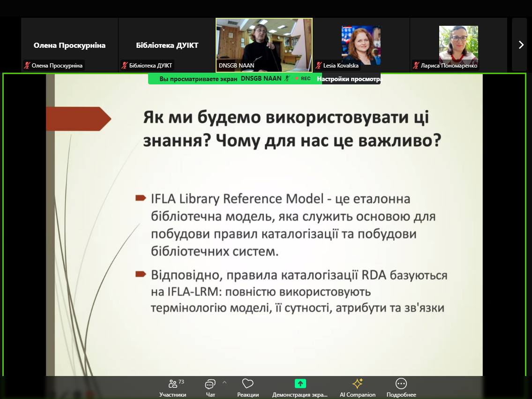
Task: Click muted mic icon of Lesia Kovalska
Action: 319,66
